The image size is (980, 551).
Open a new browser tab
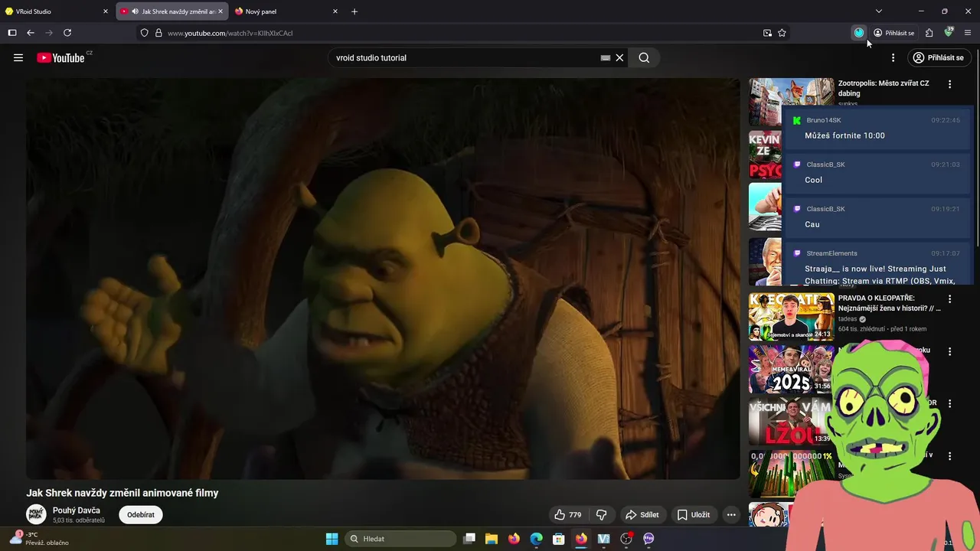354,11
